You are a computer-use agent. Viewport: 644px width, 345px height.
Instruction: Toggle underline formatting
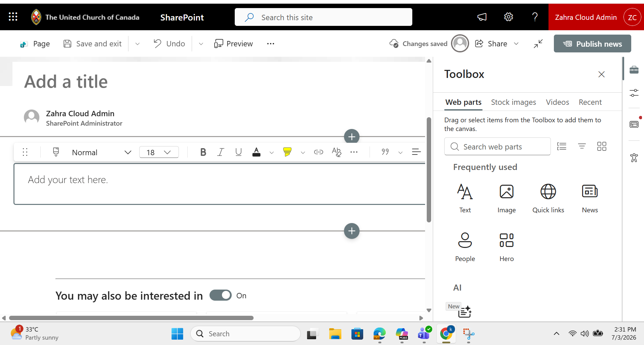coord(238,152)
